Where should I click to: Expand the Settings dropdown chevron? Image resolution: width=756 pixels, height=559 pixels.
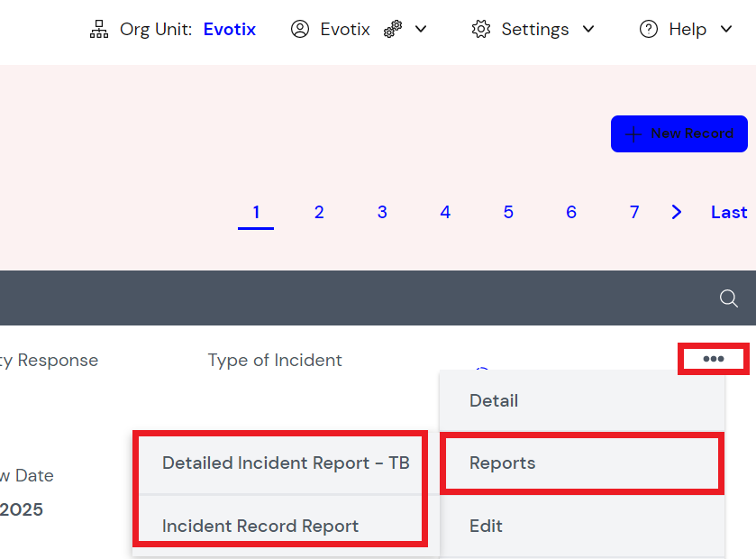click(589, 29)
